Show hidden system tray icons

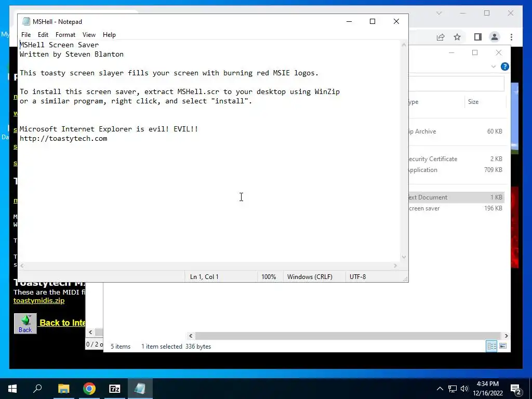(x=440, y=389)
